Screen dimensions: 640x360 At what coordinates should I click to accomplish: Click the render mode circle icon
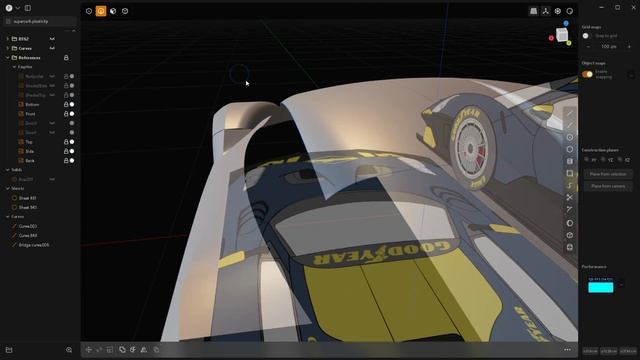coord(570,11)
